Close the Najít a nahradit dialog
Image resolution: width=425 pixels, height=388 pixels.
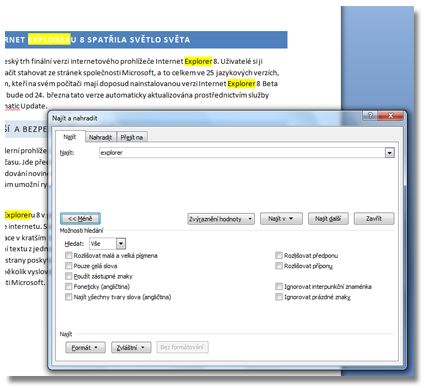pos(391,116)
